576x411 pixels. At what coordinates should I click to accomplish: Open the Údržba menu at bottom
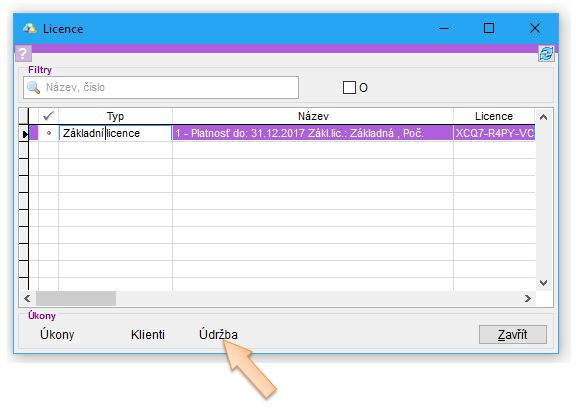(x=218, y=335)
